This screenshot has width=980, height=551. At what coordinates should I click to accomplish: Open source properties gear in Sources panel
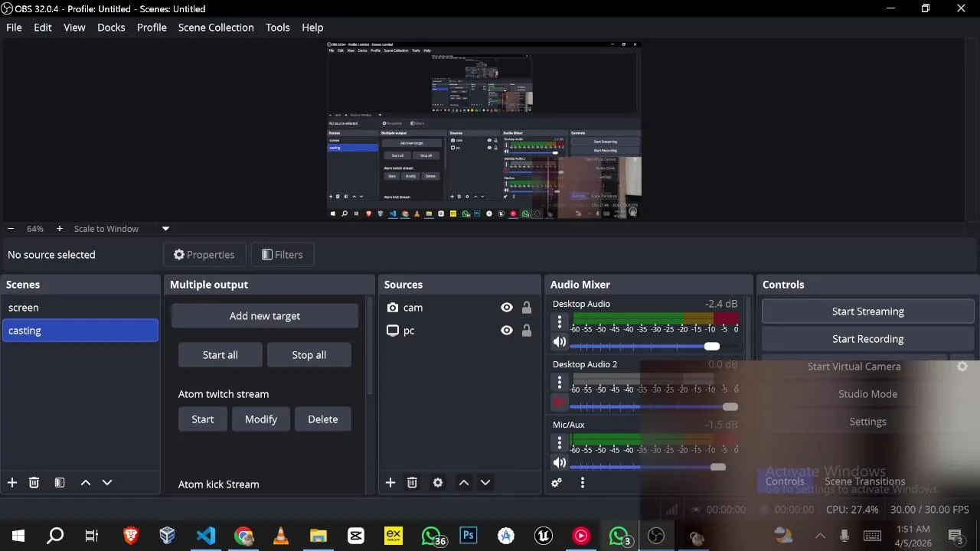point(438,483)
